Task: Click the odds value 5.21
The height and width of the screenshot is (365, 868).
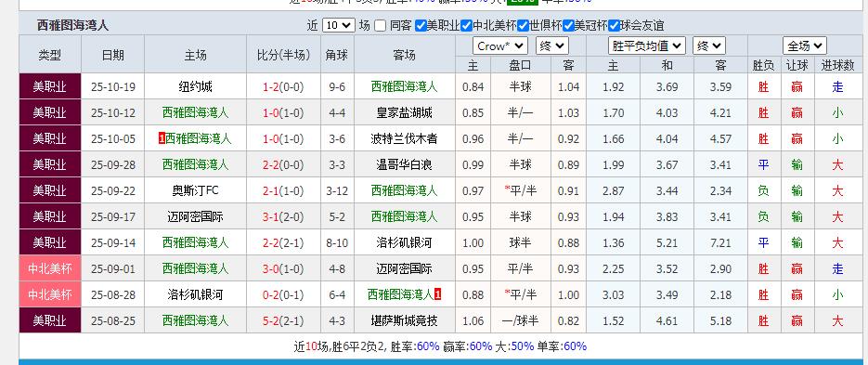Action: 667,242
